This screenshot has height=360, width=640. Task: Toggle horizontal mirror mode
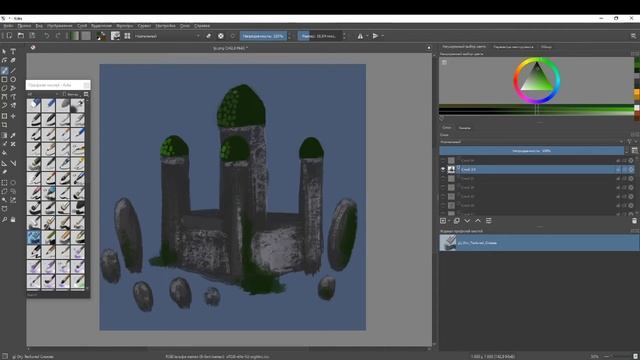pyautogui.click(x=360, y=36)
